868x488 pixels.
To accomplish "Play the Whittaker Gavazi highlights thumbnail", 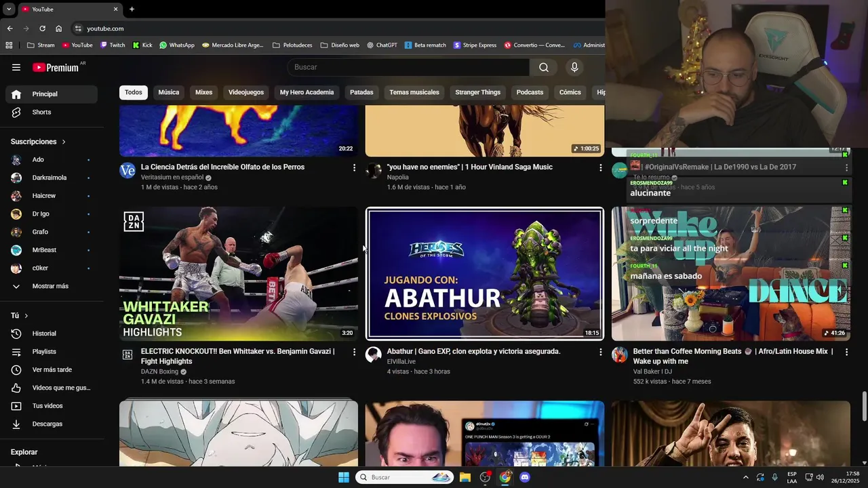I will [x=239, y=274].
